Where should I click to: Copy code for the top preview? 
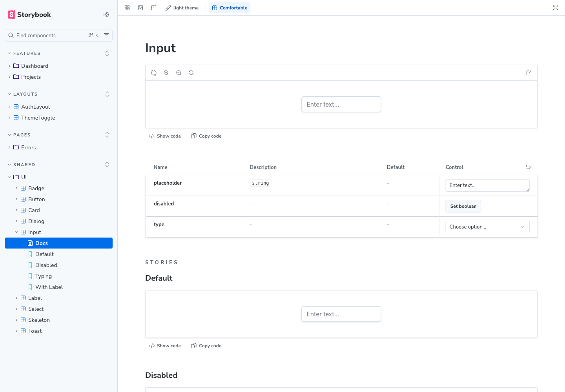point(206,136)
